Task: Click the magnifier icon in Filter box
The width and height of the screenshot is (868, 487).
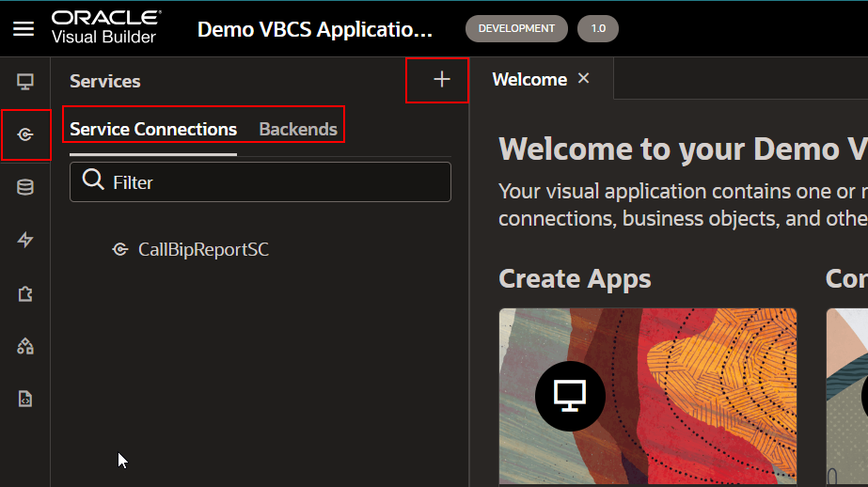Action: tap(93, 180)
